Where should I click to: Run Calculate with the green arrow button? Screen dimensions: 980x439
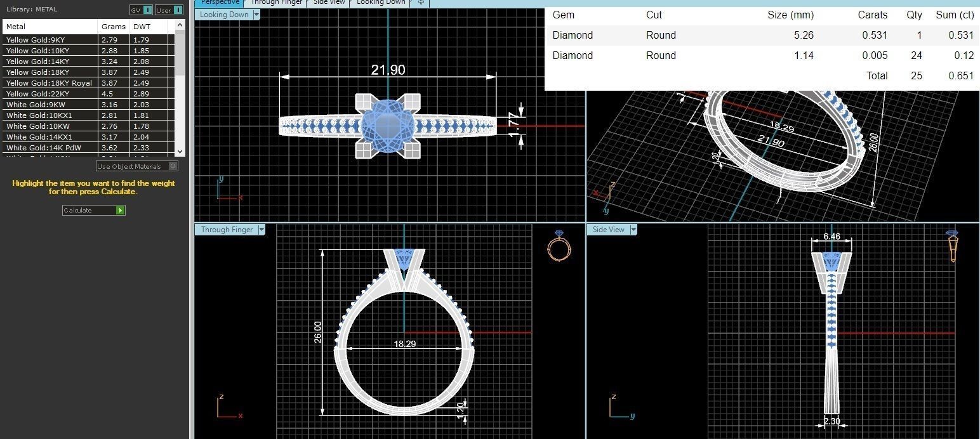[121, 210]
